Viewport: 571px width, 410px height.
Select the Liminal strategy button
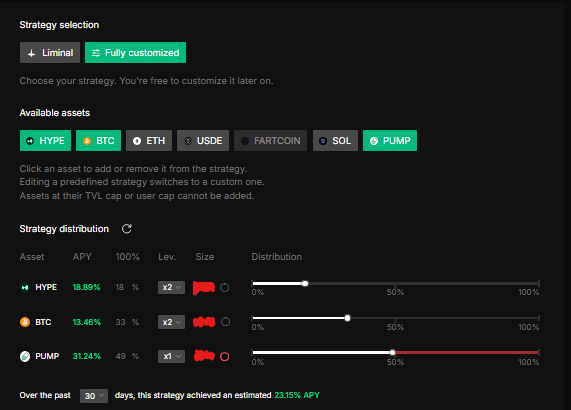point(50,52)
